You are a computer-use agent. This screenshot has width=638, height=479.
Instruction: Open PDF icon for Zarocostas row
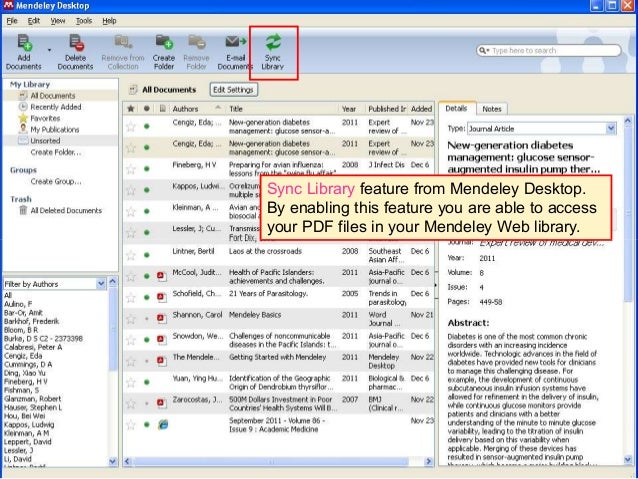162,403
